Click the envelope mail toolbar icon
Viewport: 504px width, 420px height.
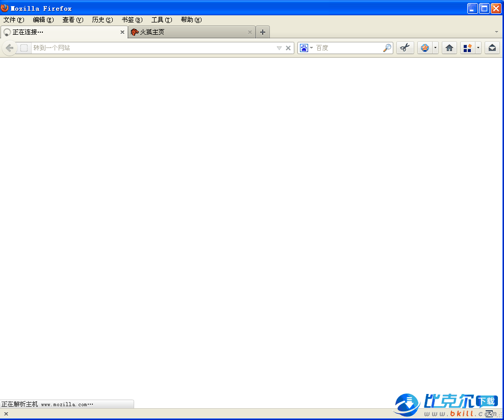[492, 48]
